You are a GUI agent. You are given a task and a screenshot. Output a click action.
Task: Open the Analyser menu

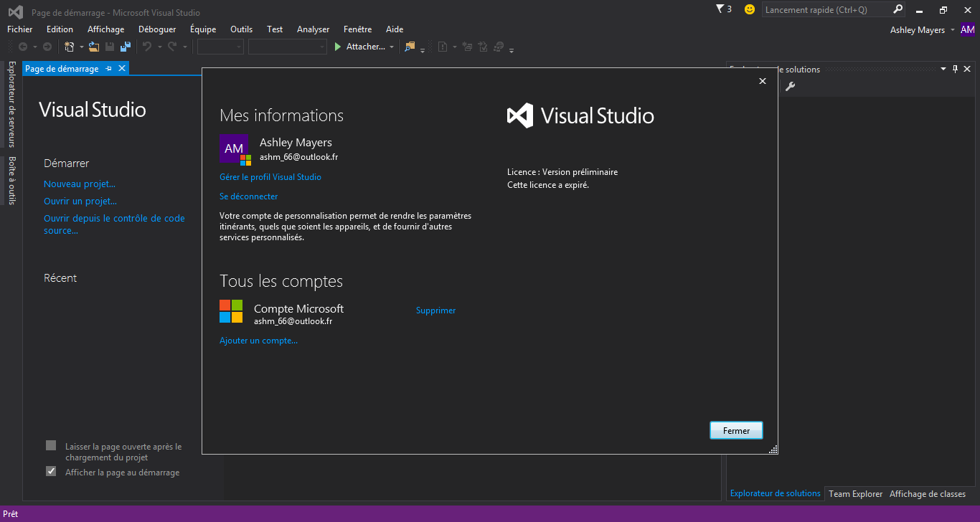pos(314,29)
